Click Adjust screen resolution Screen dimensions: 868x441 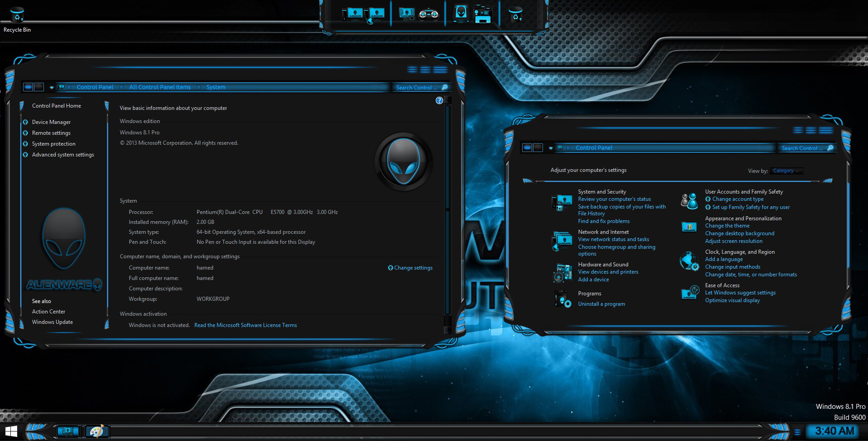pyautogui.click(x=734, y=241)
